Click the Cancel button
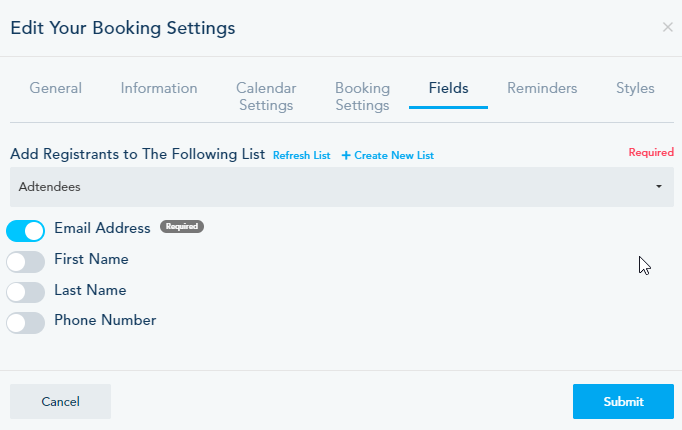 pos(60,401)
